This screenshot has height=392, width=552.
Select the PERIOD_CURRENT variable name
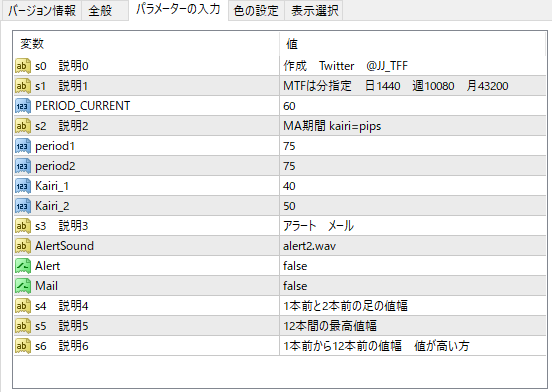83,106
